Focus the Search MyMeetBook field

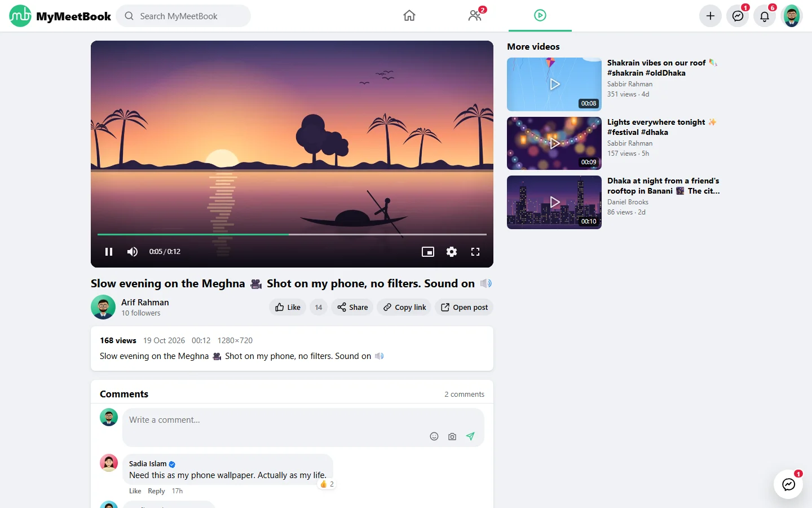pyautogui.click(x=183, y=16)
